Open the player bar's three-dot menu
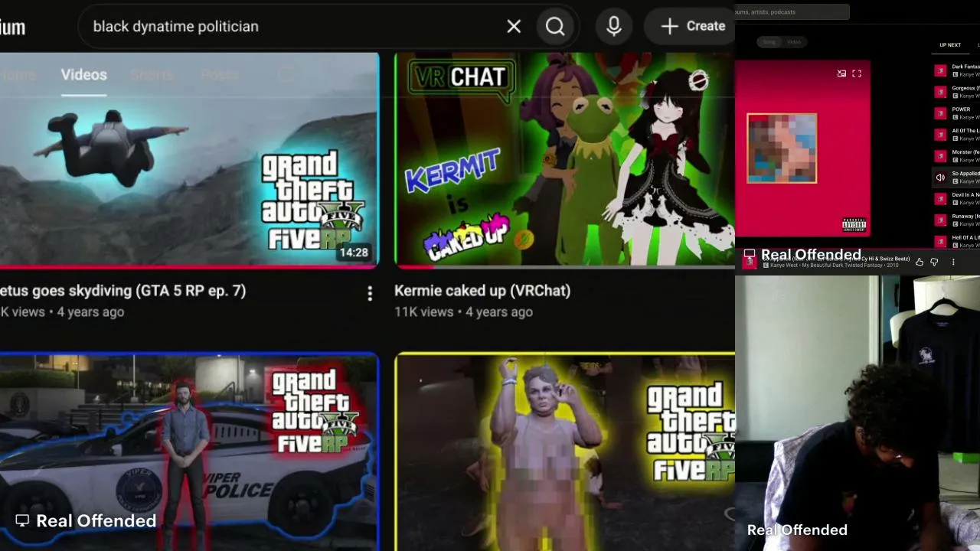 pos(953,262)
